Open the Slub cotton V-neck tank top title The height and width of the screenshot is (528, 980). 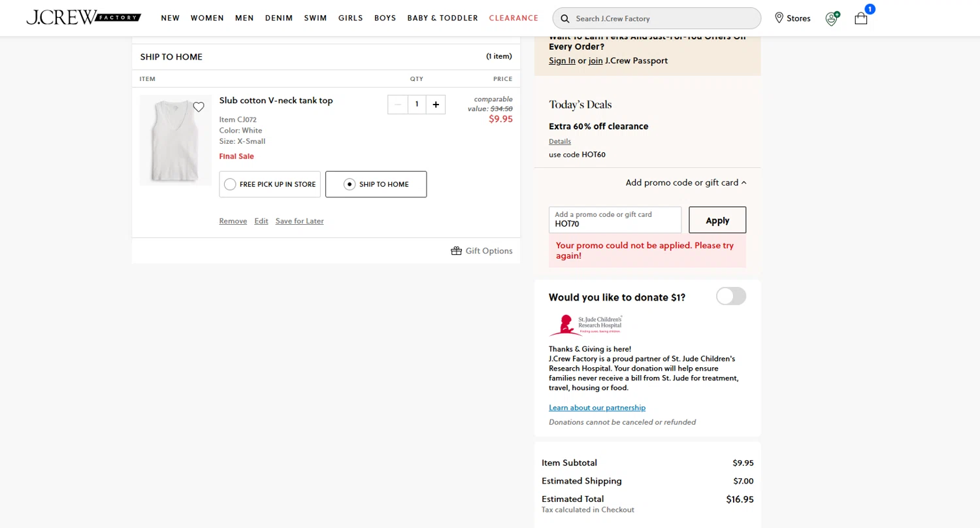click(x=276, y=101)
